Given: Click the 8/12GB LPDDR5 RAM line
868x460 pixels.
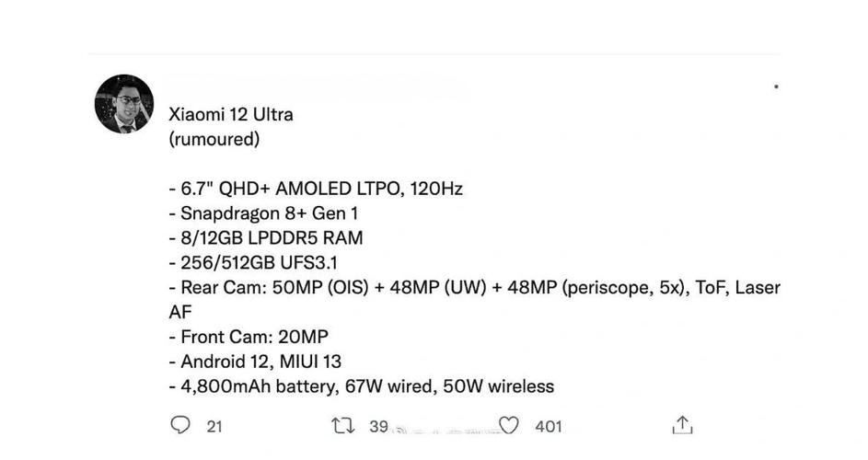Looking at the screenshot, I should click(x=266, y=238).
